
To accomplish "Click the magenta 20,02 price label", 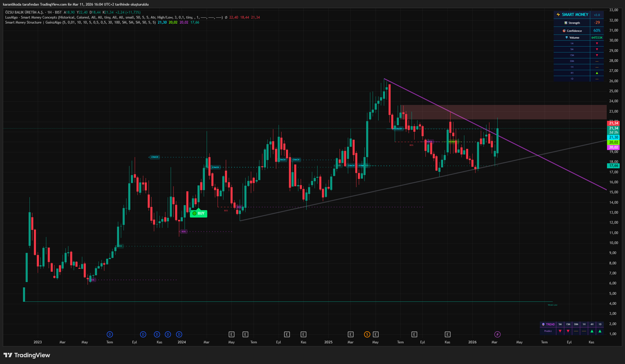I will tap(613, 147).
